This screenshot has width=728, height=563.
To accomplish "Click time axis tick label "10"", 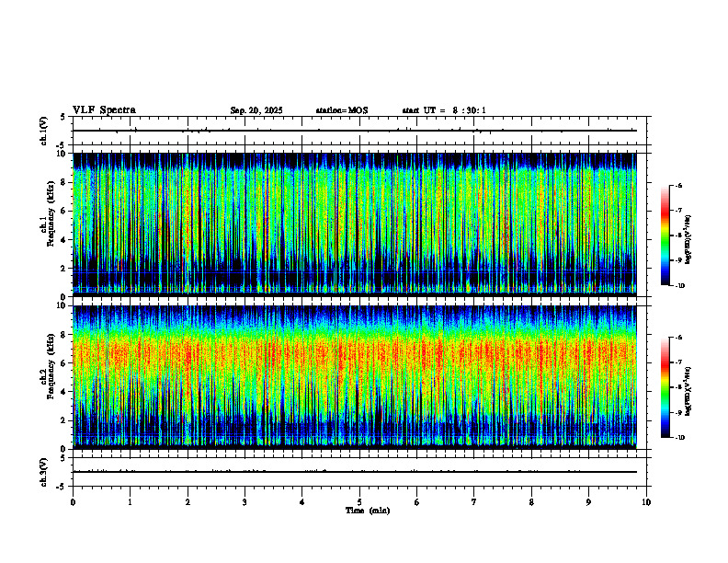I will coord(646,502).
